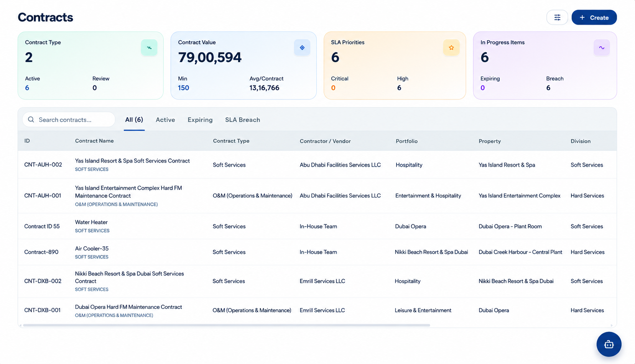The width and height of the screenshot is (635, 364).
Task: Open contract CNT-DXB-001
Action: [x=42, y=310]
